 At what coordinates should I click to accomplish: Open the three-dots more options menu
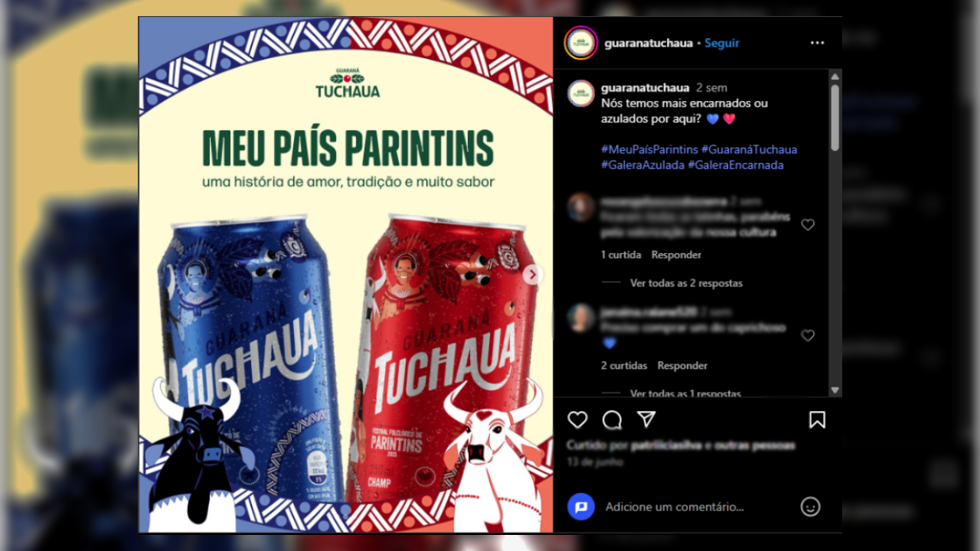pos(817,43)
